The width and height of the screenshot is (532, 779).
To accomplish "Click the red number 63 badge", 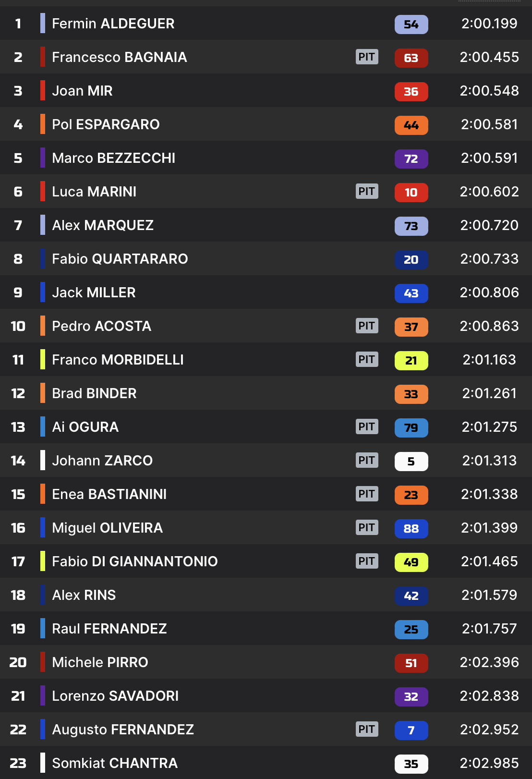I will click(411, 58).
